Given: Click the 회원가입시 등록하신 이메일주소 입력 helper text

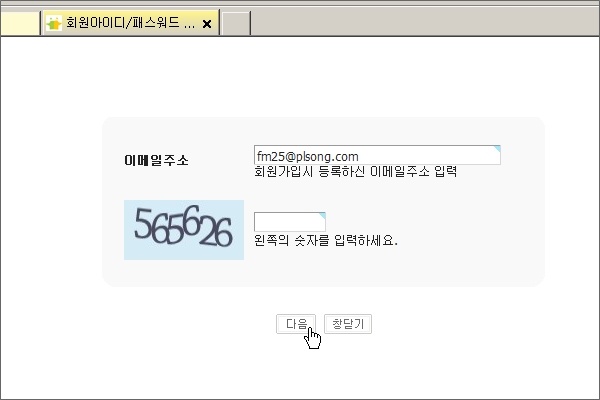Looking at the screenshot, I should pos(355,171).
